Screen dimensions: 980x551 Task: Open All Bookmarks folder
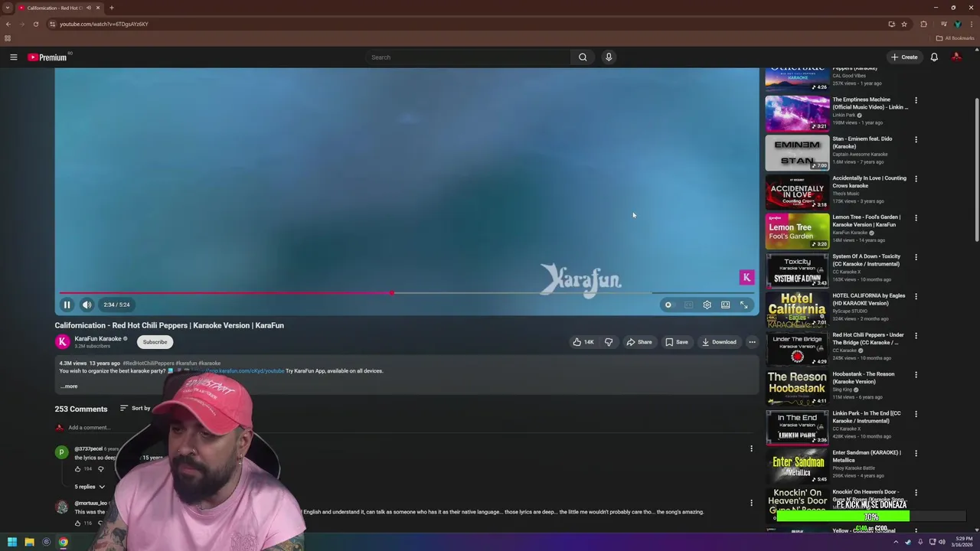955,38
